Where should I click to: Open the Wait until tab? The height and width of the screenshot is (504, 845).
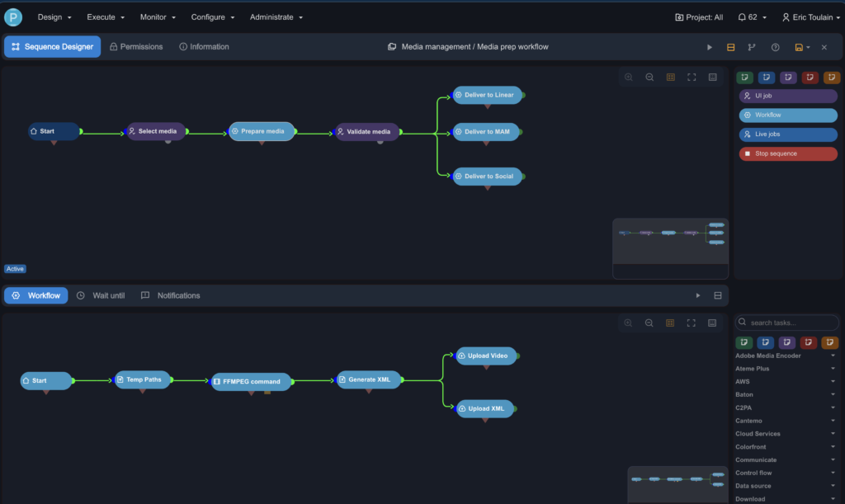(x=101, y=295)
